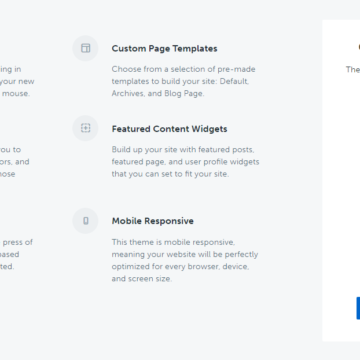Screen dimensions: 360x360
Task: Tap the Mobile Responsive phone icon
Action: click(85, 221)
